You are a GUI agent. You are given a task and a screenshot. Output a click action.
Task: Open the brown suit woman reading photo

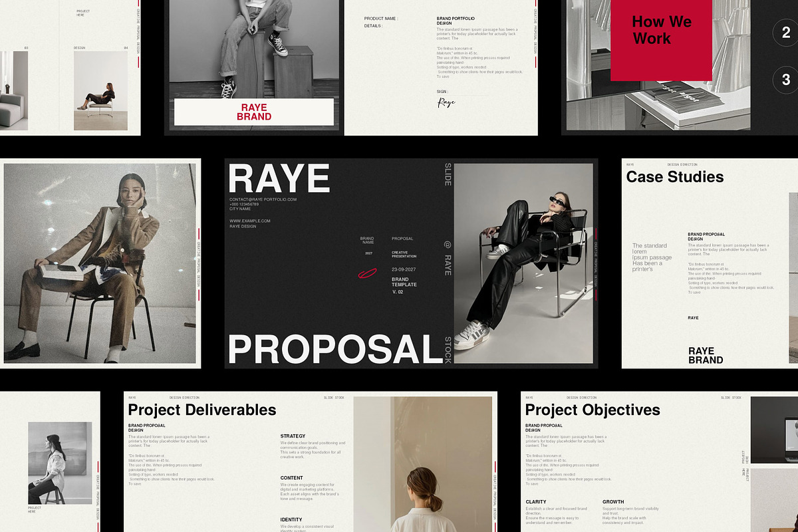click(100, 263)
